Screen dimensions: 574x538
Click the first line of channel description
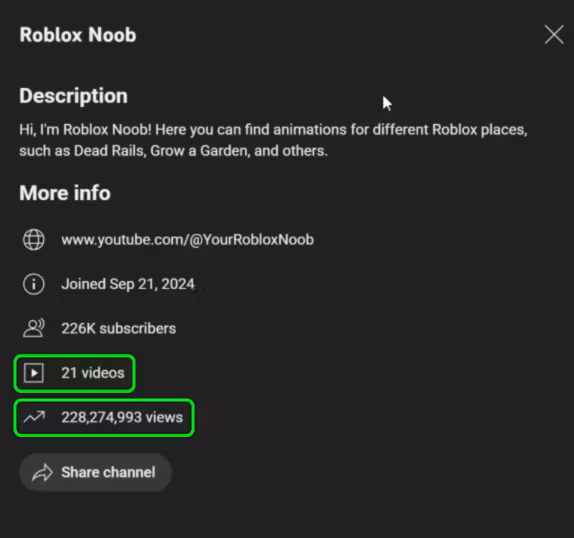pyautogui.click(x=273, y=130)
